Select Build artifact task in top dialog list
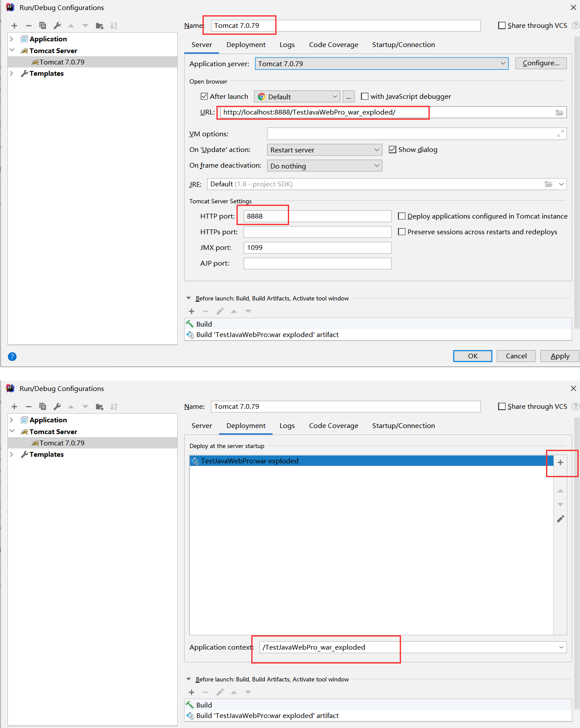This screenshot has width=580, height=728. click(x=378, y=335)
